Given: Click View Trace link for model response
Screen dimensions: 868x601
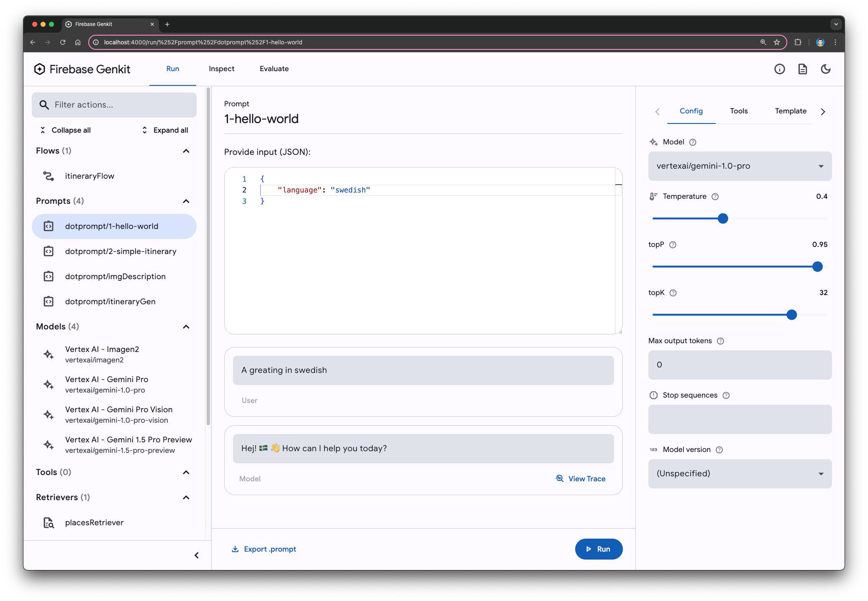Looking at the screenshot, I should pos(581,478).
